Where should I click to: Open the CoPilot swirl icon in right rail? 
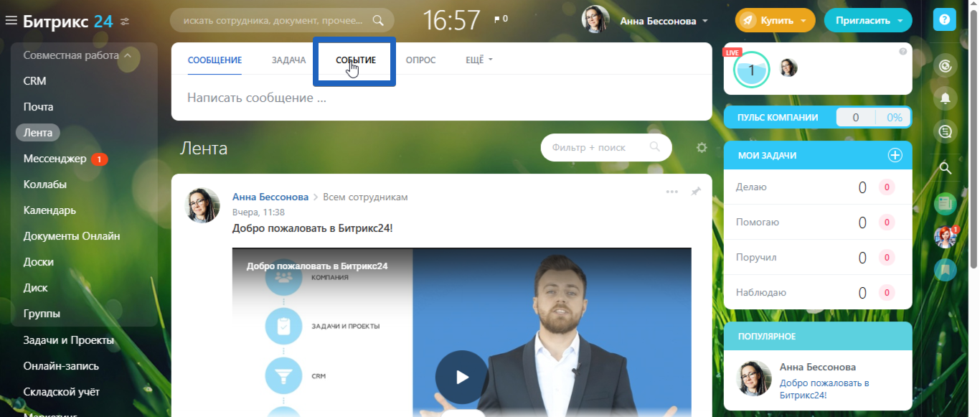point(946,66)
